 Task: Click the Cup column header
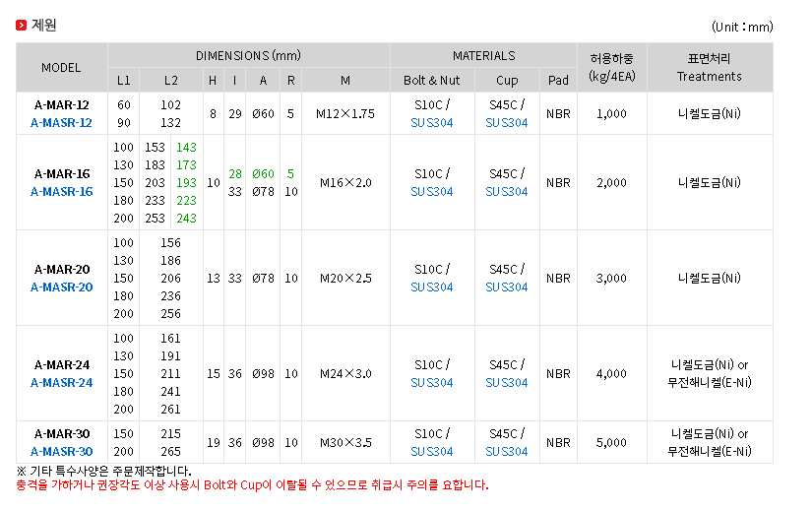(x=507, y=81)
